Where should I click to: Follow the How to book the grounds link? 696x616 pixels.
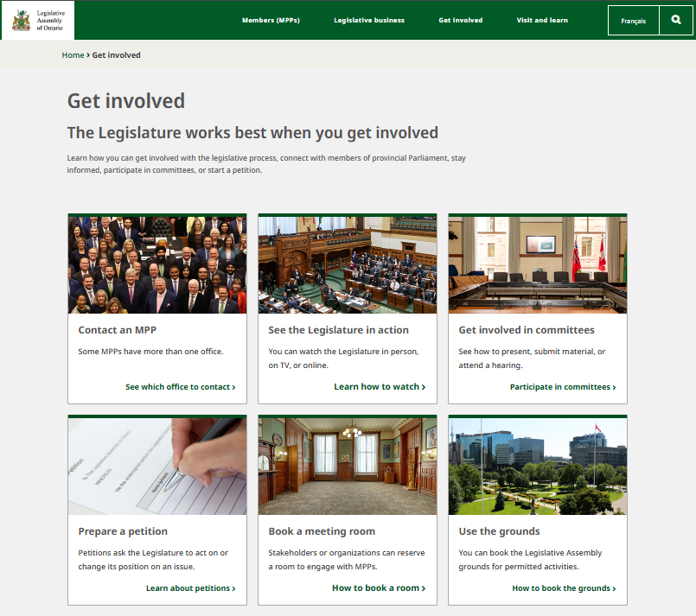564,588
